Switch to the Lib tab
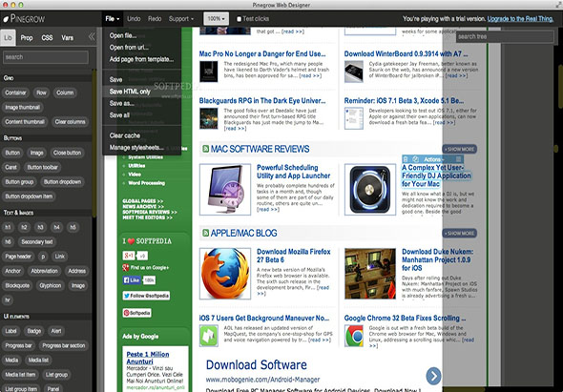Viewport: 563px width, 392px height. pyautogui.click(x=8, y=37)
